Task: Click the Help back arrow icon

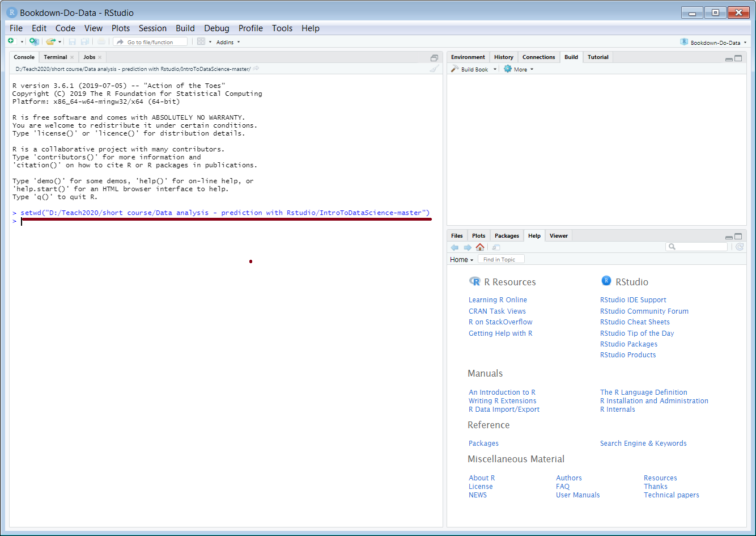Action: pos(455,247)
